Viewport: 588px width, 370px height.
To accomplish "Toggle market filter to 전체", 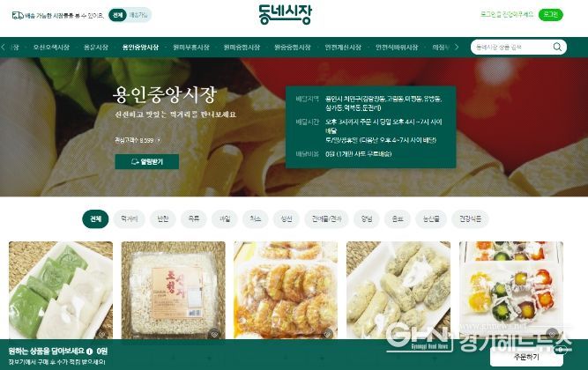I will [x=117, y=15].
